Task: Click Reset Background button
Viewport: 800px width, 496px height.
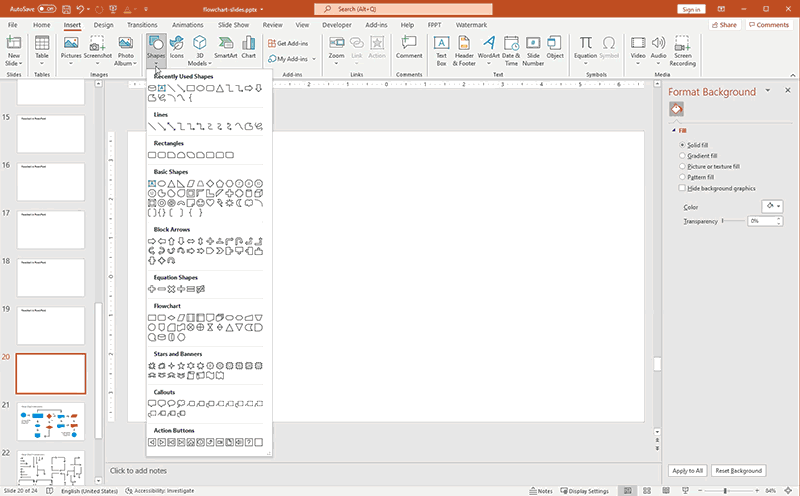Action: [x=738, y=470]
